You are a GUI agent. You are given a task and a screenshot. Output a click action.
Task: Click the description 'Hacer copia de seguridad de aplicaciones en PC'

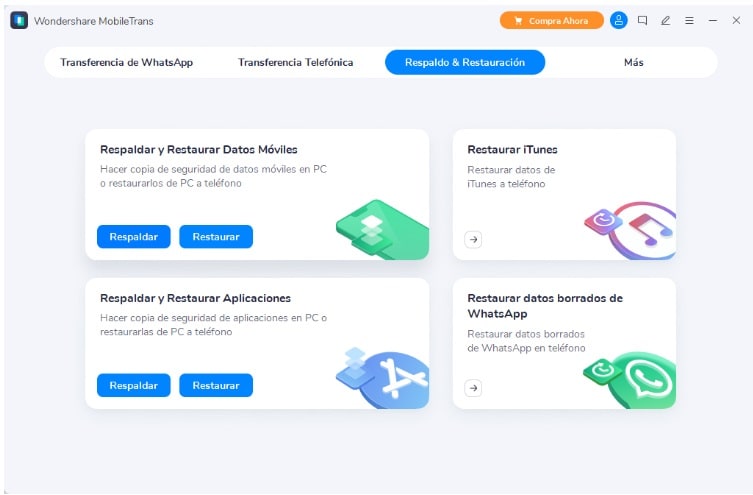coord(213,325)
